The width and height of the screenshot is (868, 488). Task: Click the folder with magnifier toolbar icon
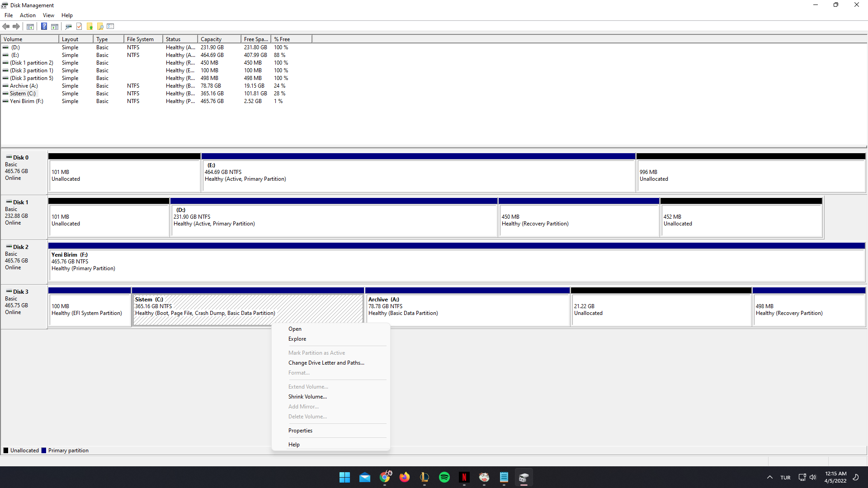click(x=100, y=26)
